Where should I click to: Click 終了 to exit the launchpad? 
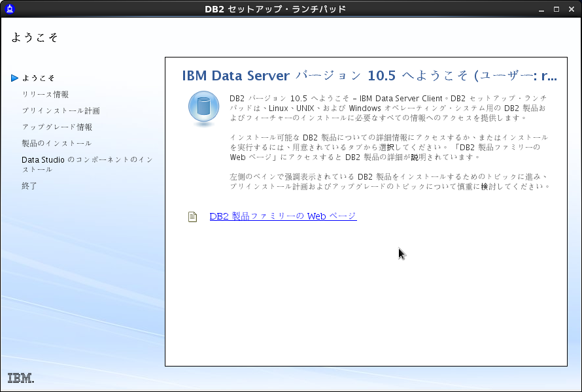click(x=29, y=186)
